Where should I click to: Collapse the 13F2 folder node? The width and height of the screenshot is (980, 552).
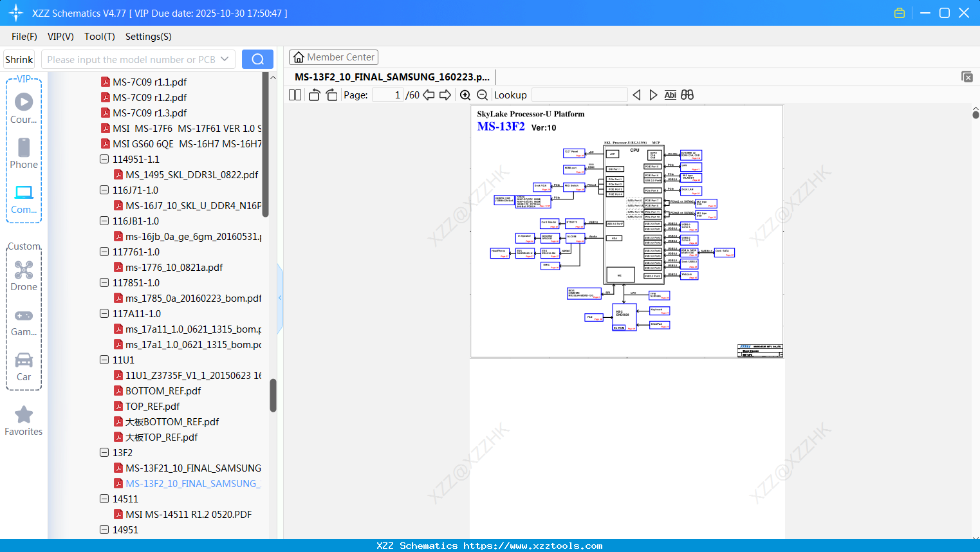(x=104, y=452)
